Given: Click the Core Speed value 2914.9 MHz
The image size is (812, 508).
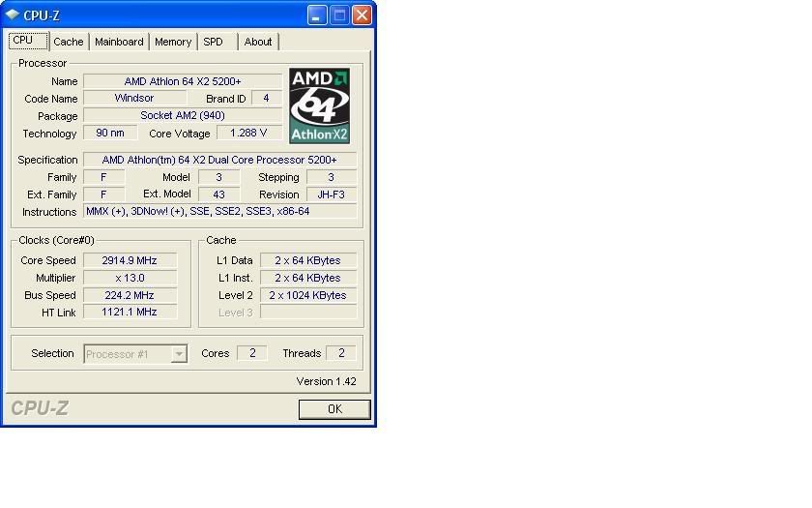Looking at the screenshot, I should click(x=130, y=260).
